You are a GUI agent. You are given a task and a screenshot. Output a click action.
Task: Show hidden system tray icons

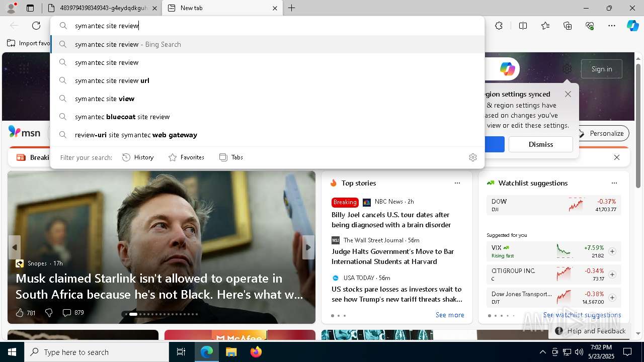tap(542, 352)
